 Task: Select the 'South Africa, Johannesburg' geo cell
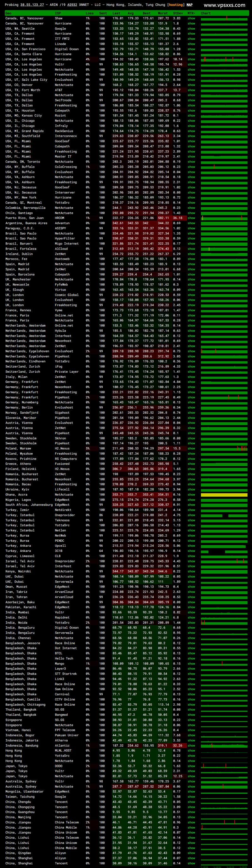(29, 505)
